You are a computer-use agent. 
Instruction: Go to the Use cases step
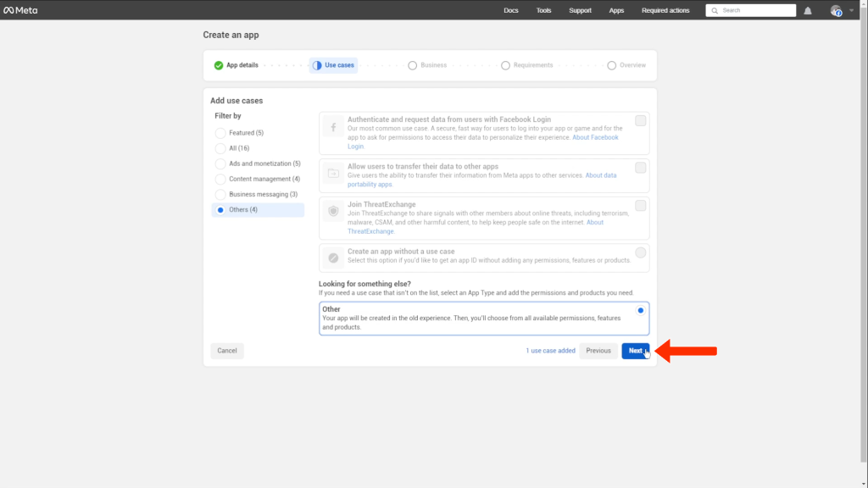tap(333, 65)
